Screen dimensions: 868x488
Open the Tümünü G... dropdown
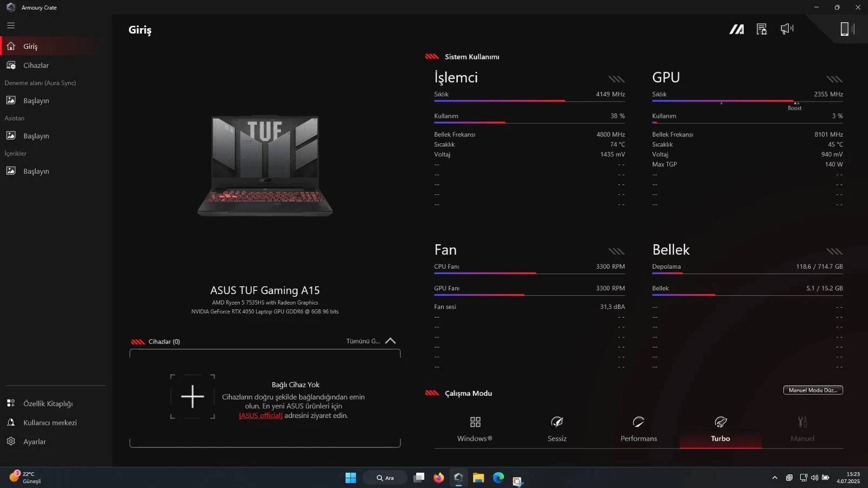[363, 341]
